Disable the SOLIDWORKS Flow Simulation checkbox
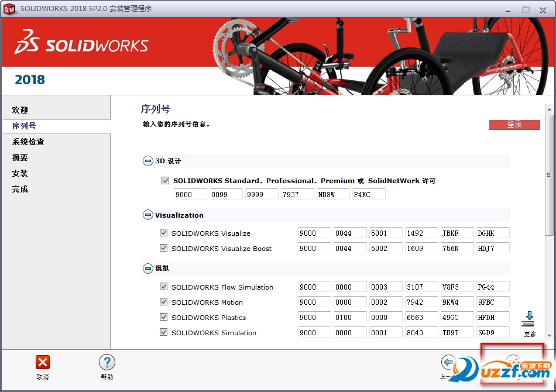This screenshot has width=556, height=392. point(163,286)
